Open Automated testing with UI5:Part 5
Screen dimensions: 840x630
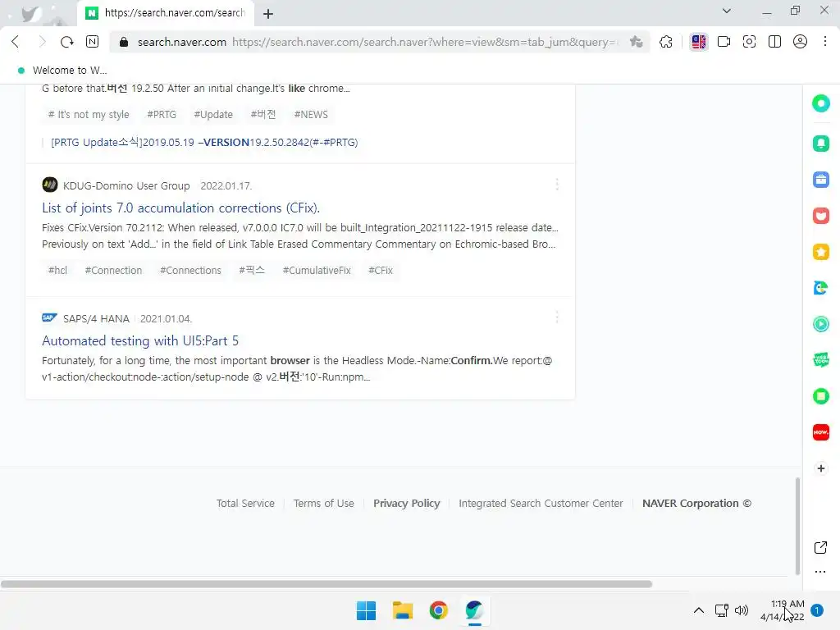pyautogui.click(x=140, y=340)
